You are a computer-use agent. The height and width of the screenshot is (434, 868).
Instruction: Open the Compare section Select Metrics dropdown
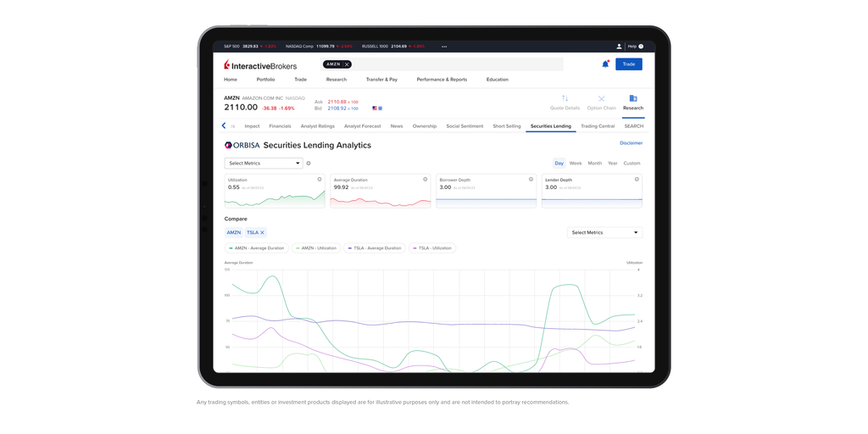[604, 232]
